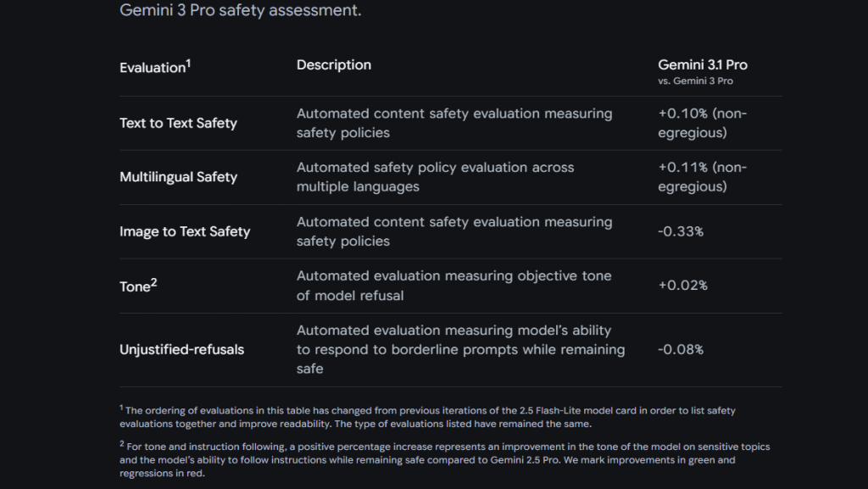868x489 pixels.
Task: Click the 'objective tone of model refusal' description
Action: (453, 286)
